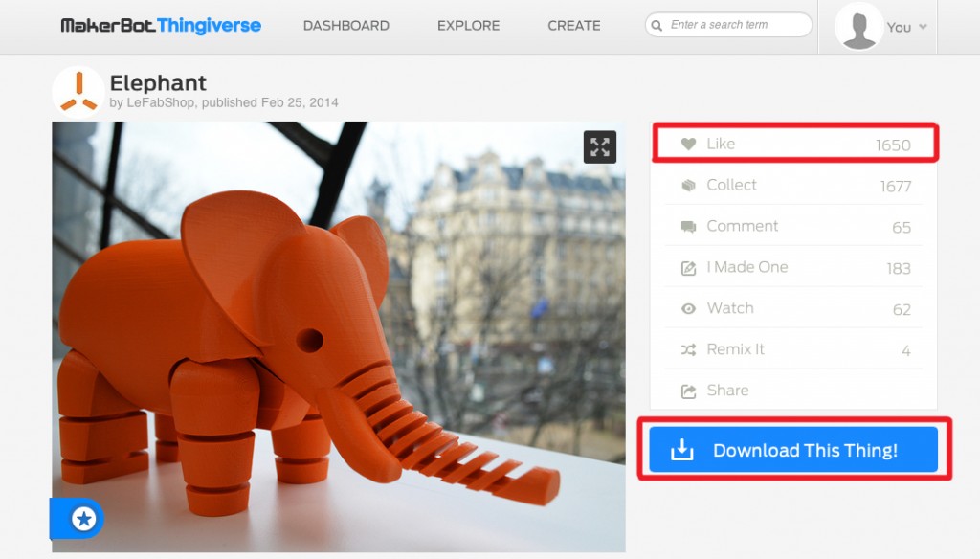Screen dimensions: 980x559
Task: Click the Download This Thing! button
Action: 793,450
